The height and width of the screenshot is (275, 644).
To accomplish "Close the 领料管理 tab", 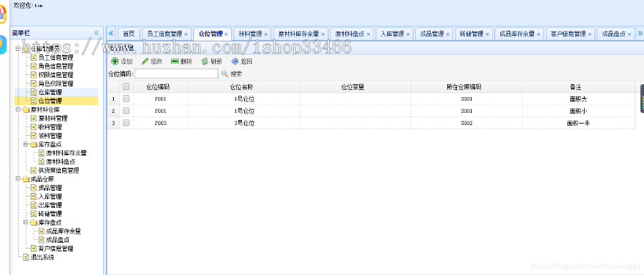I will point(265,34).
